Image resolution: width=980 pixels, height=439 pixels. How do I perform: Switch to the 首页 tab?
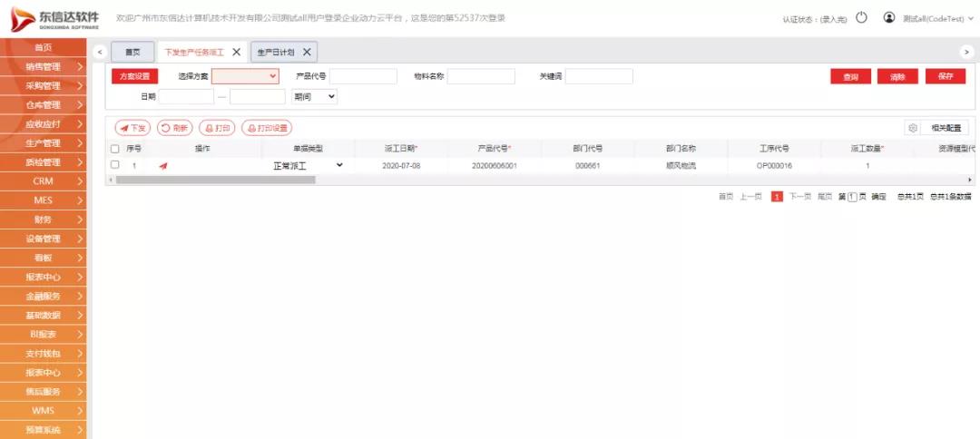tap(132, 53)
